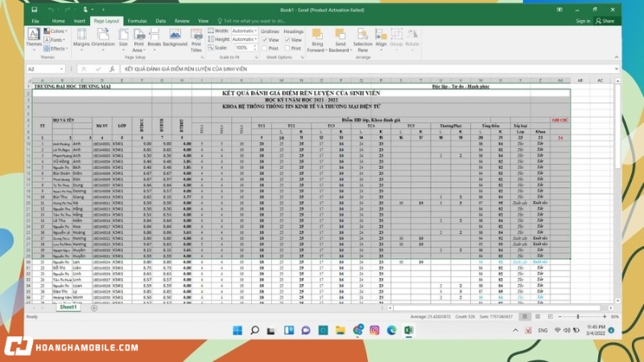
Task: Open Windows Start menu
Action: pyautogui.click(x=237, y=331)
